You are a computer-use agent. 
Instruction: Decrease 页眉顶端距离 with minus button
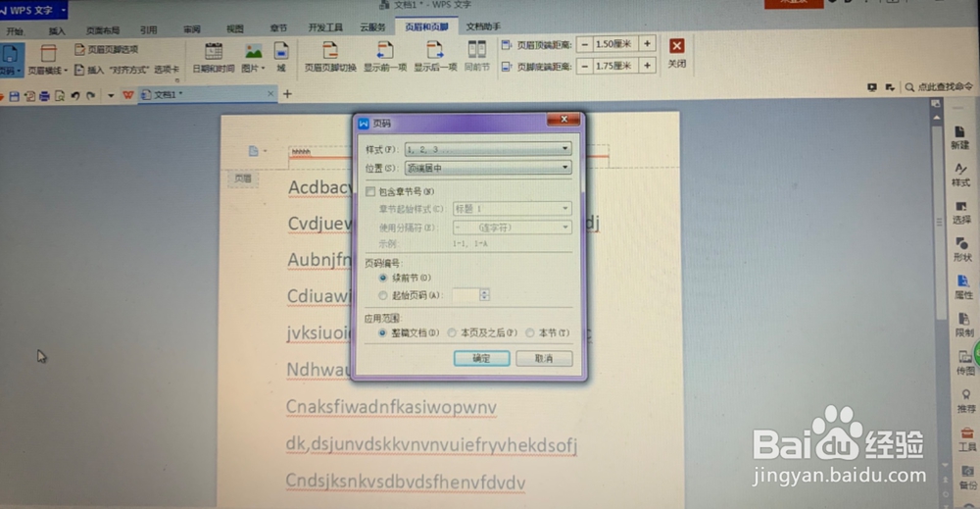click(584, 44)
